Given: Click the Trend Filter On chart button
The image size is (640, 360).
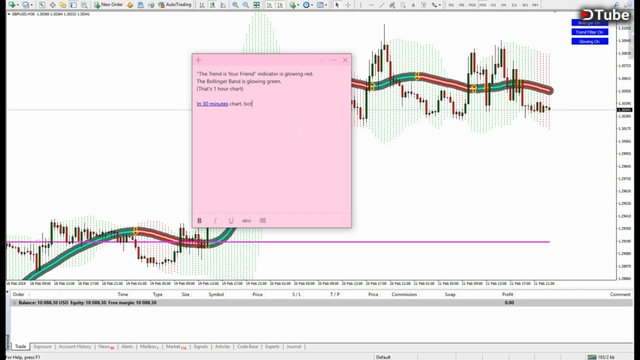Looking at the screenshot, I should point(589,32).
